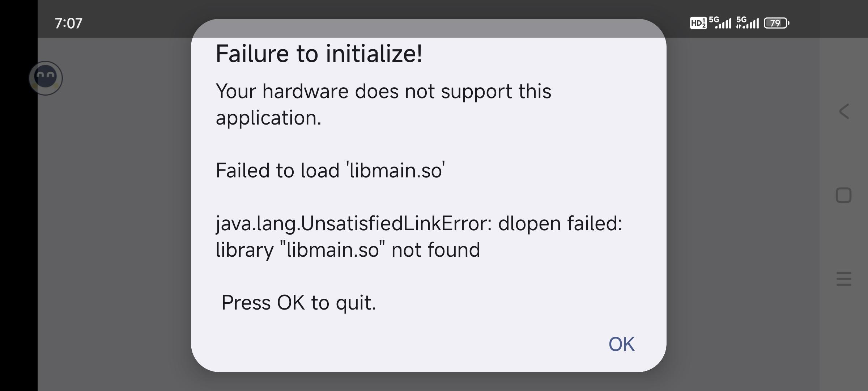Click 'Your hardware does not support' message line
The image size is (868, 391).
pyautogui.click(x=383, y=91)
